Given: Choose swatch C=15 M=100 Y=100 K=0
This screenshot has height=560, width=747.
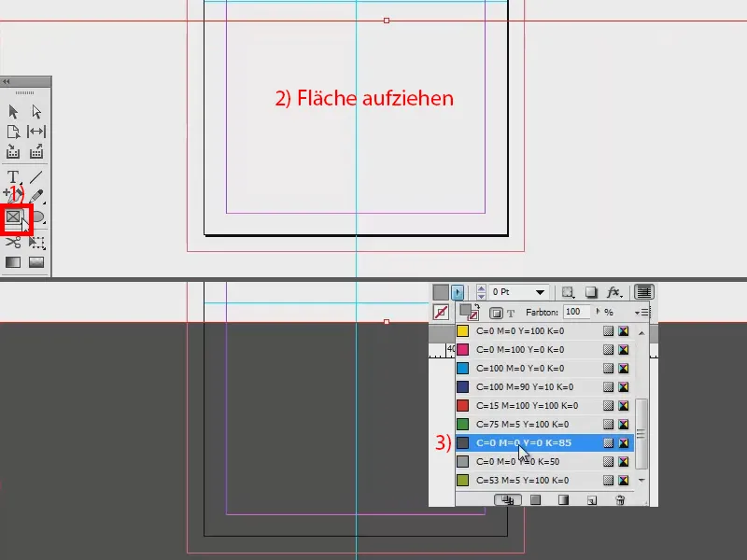Looking at the screenshot, I should 544,405.
